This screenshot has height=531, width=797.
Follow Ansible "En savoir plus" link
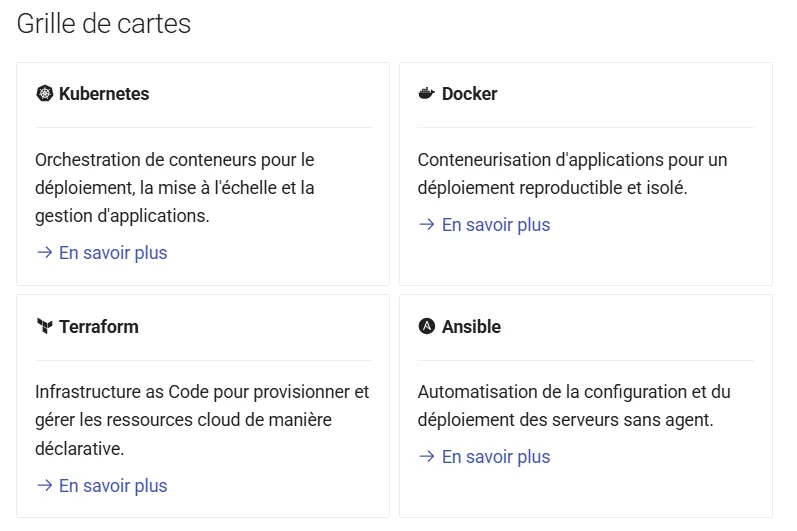pyautogui.click(x=496, y=457)
